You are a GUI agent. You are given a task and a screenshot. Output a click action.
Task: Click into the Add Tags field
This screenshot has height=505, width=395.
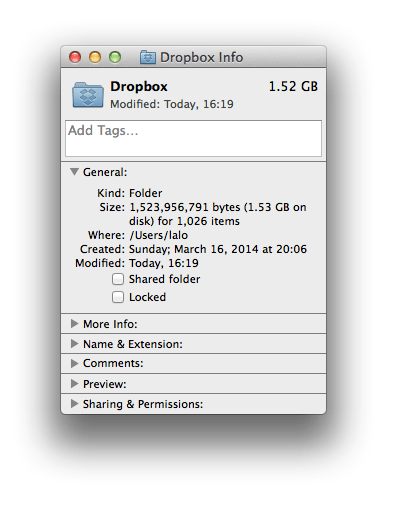(x=193, y=138)
